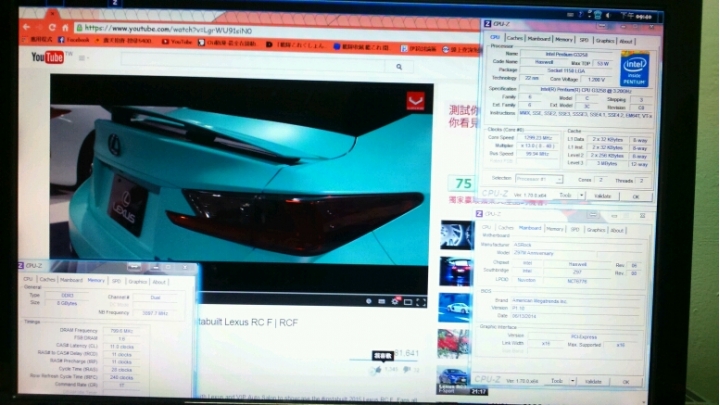Click Tools in mainboard CPU-Z window
Image resolution: width=720 pixels, height=405 pixels.
click(x=557, y=381)
